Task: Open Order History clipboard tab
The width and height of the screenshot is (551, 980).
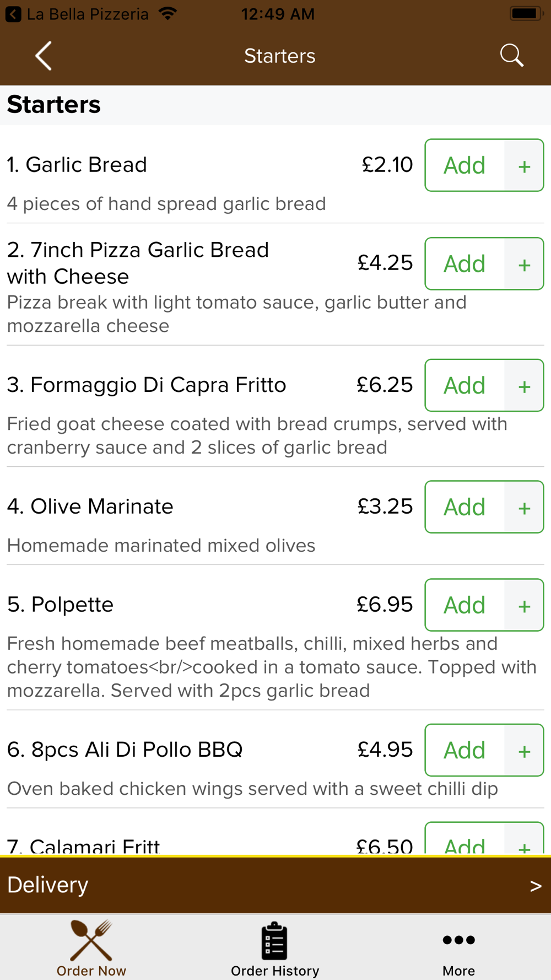Action: click(275, 948)
